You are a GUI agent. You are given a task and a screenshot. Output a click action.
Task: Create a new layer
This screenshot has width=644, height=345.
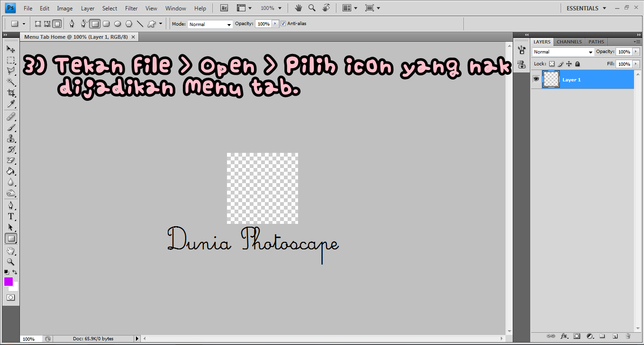coord(615,336)
